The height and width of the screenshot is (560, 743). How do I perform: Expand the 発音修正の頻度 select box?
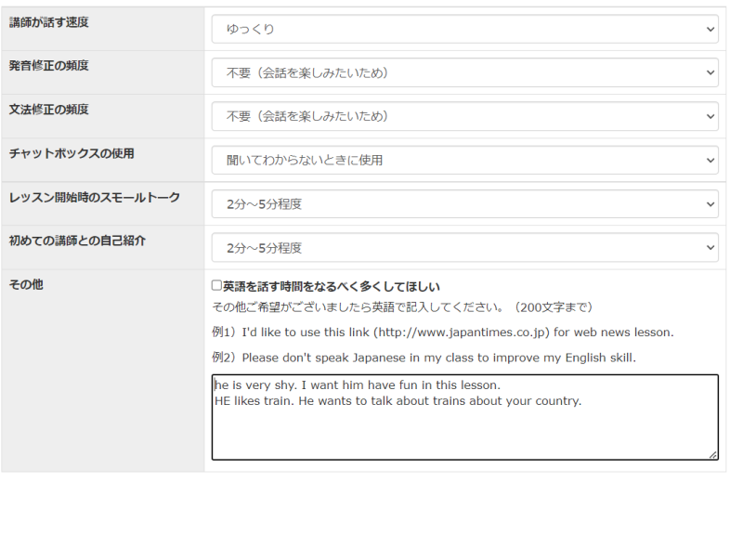click(x=464, y=72)
